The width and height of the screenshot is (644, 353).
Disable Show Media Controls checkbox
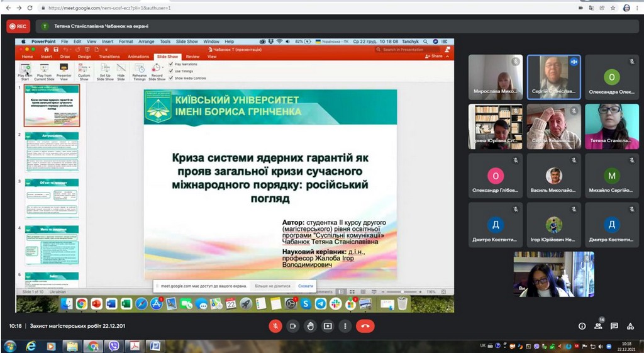coord(171,78)
